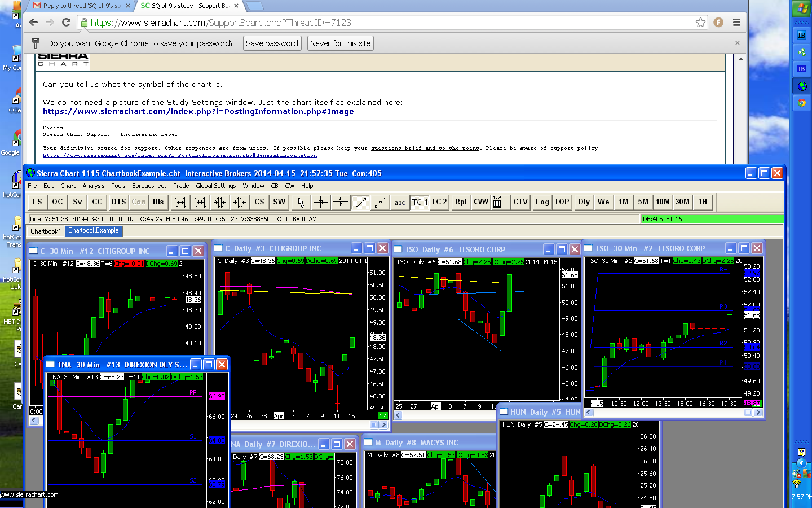Set chart period to 5M
The width and height of the screenshot is (812, 508).
643,202
